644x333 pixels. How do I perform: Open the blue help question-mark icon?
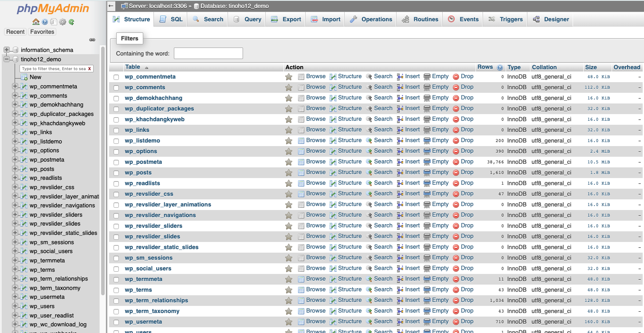coord(45,21)
